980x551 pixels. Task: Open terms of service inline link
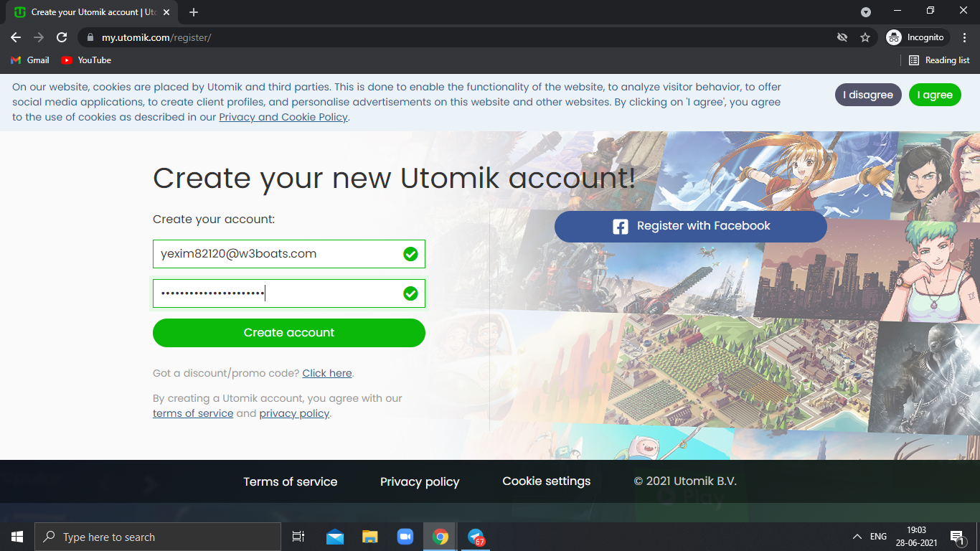193,413
